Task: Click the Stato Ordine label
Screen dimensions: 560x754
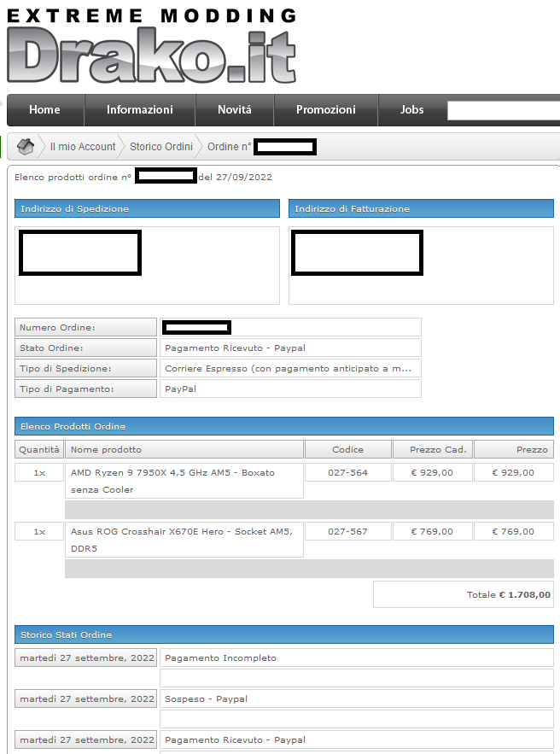Action: pyautogui.click(x=85, y=348)
